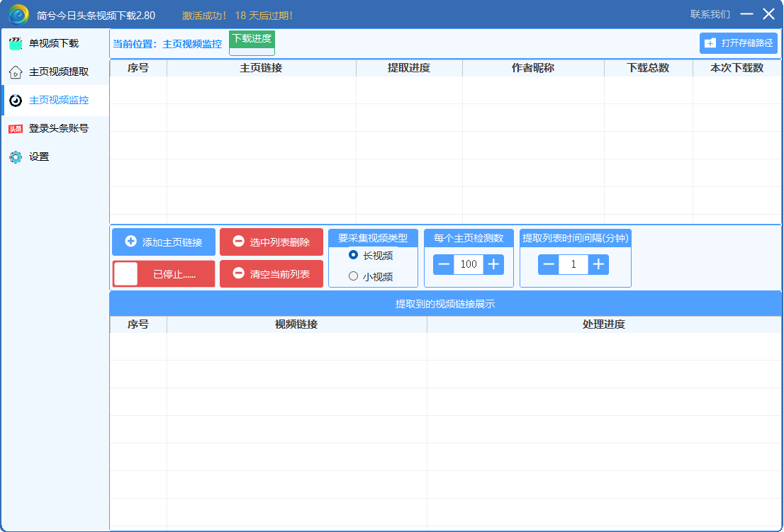The image size is (784, 532).
Task: Decrease the 提取列表时间间隔 minutes value
Action: coord(548,264)
